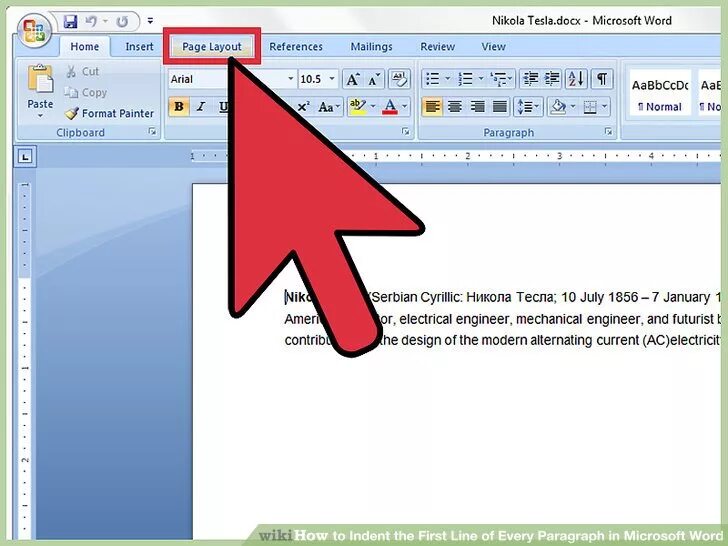Decrease the paragraph indent
Screen dimensions: 728x546
point(530,79)
